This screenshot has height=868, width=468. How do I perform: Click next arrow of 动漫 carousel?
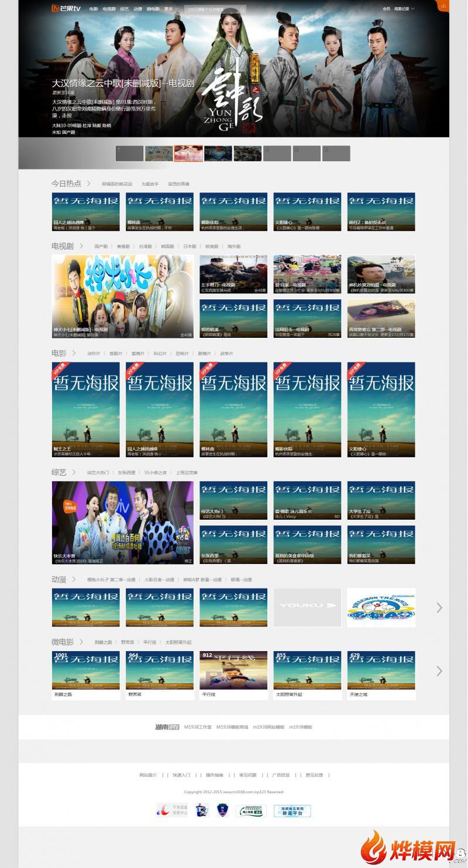click(439, 608)
